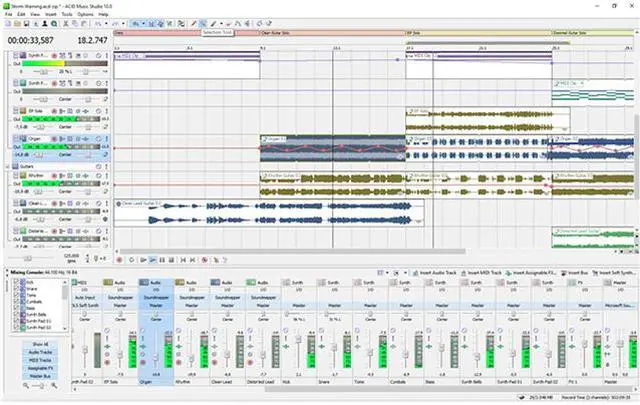The image size is (640, 405).
Task: Open the Help menu
Action: [103, 14]
